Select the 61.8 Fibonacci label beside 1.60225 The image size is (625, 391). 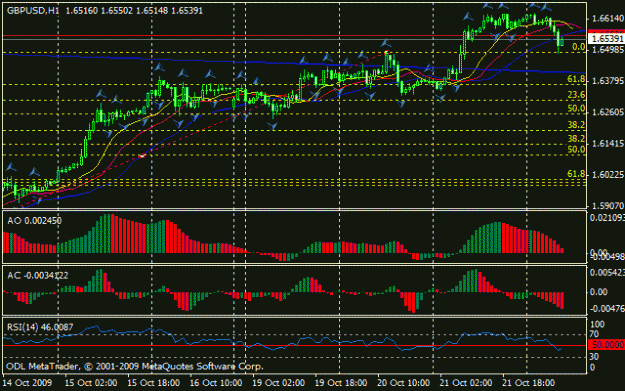coord(576,174)
